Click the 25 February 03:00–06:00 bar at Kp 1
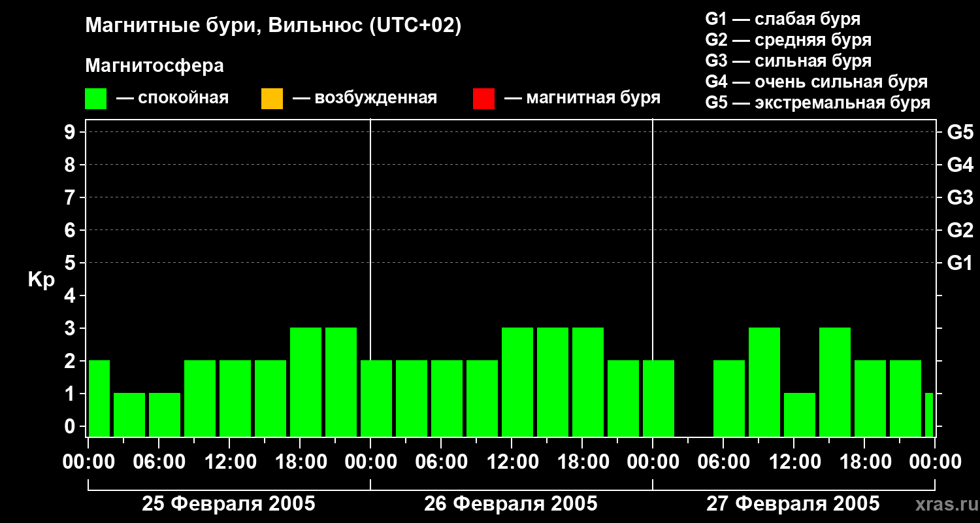 pyautogui.click(x=129, y=414)
